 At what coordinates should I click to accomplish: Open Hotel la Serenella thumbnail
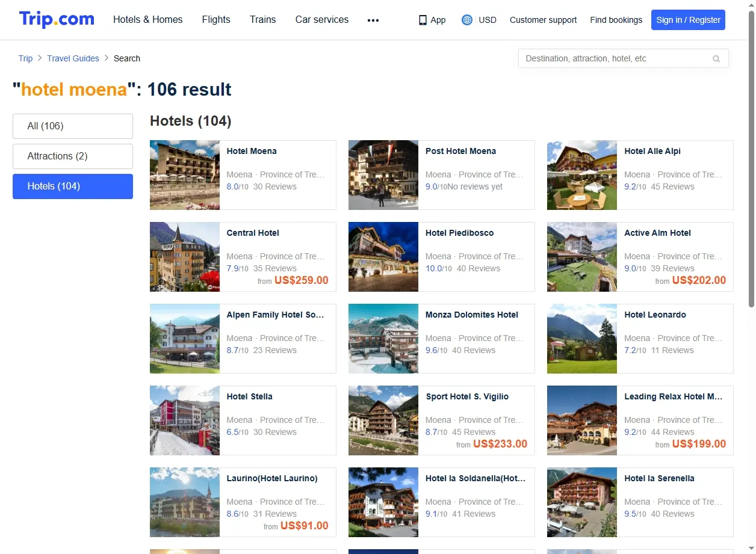pos(582,502)
